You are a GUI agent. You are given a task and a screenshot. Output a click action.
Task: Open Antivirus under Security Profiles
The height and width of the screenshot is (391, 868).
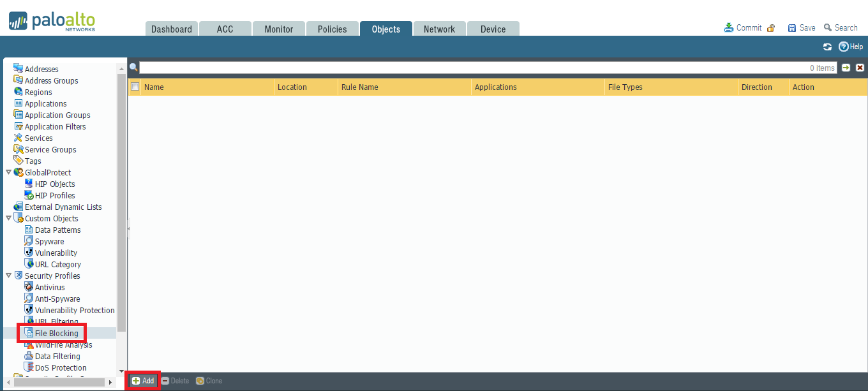(50, 287)
